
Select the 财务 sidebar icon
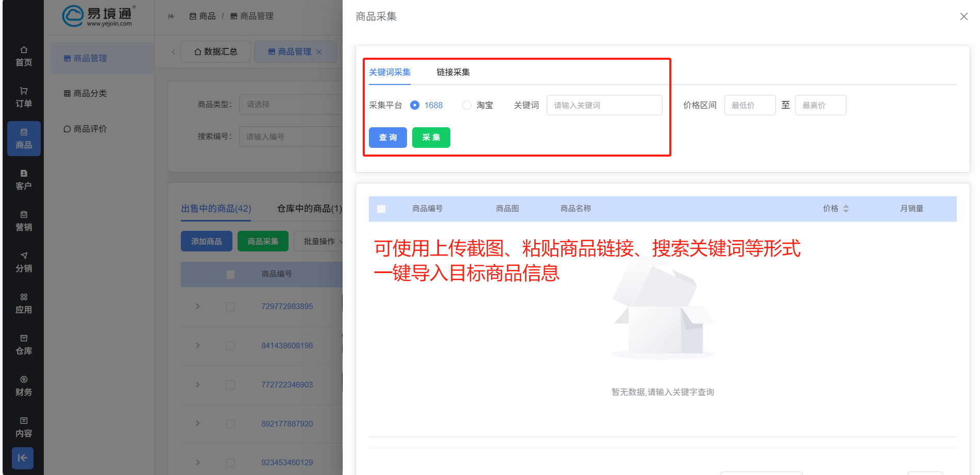[23, 385]
